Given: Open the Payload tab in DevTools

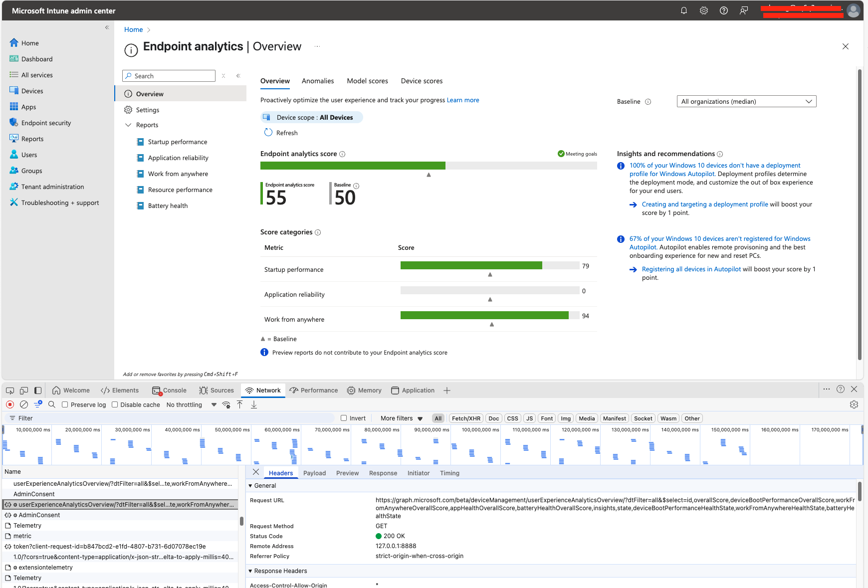Looking at the screenshot, I should (x=315, y=473).
